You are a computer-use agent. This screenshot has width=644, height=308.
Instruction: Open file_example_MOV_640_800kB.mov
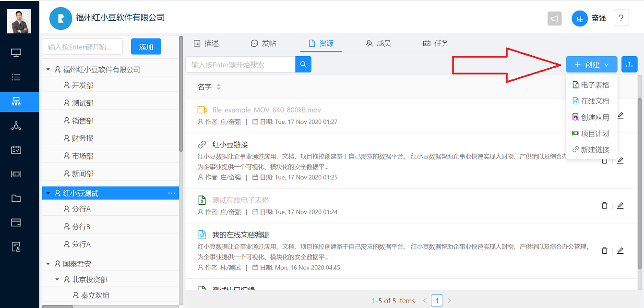pyautogui.click(x=266, y=110)
